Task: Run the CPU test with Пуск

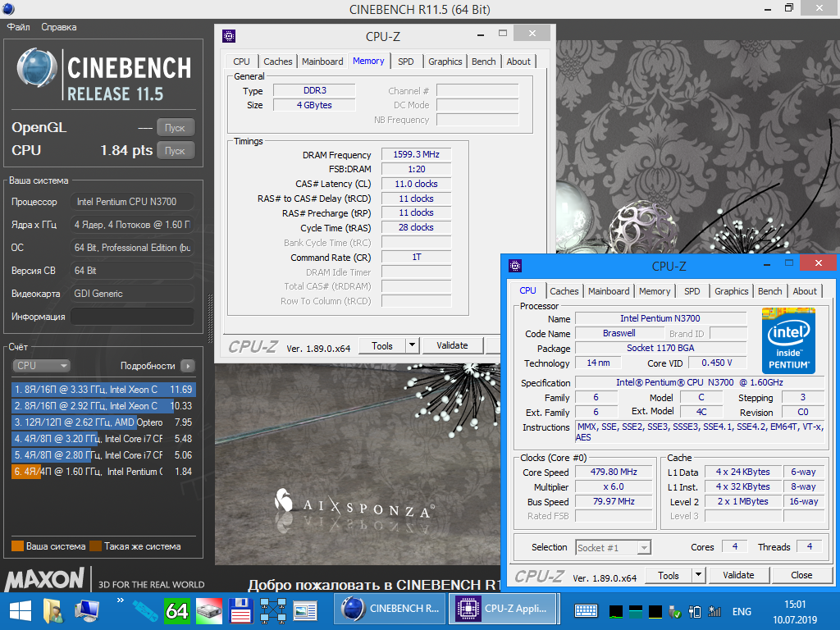Action: [176, 151]
